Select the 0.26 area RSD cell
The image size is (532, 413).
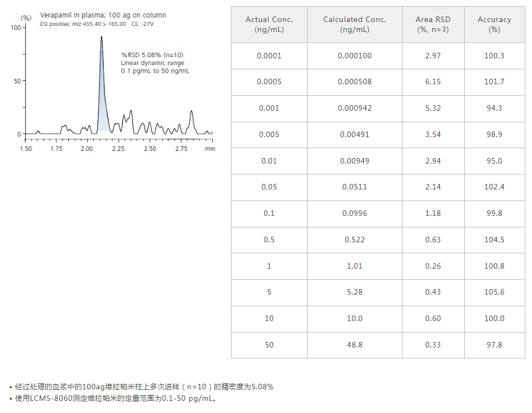pos(433,266)
